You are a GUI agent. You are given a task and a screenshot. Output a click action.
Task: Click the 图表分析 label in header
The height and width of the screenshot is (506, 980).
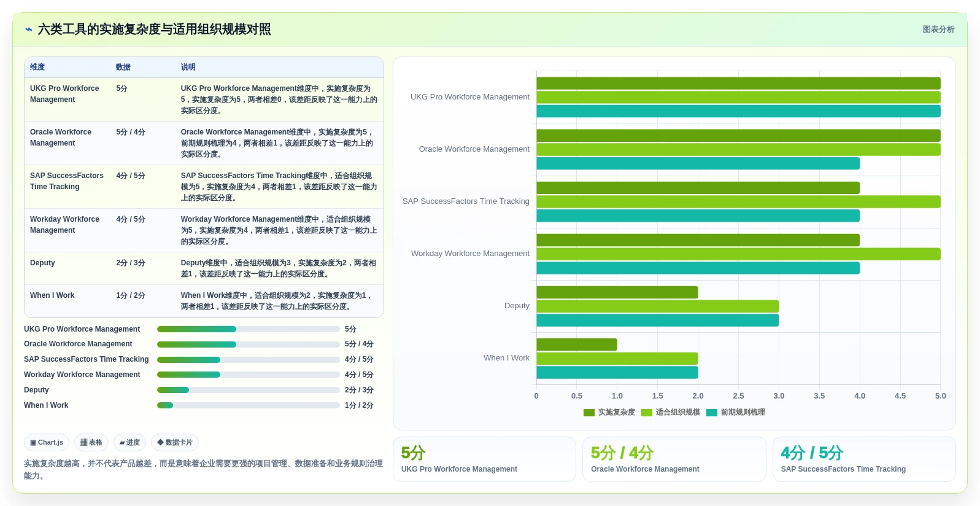click(938, 29)
